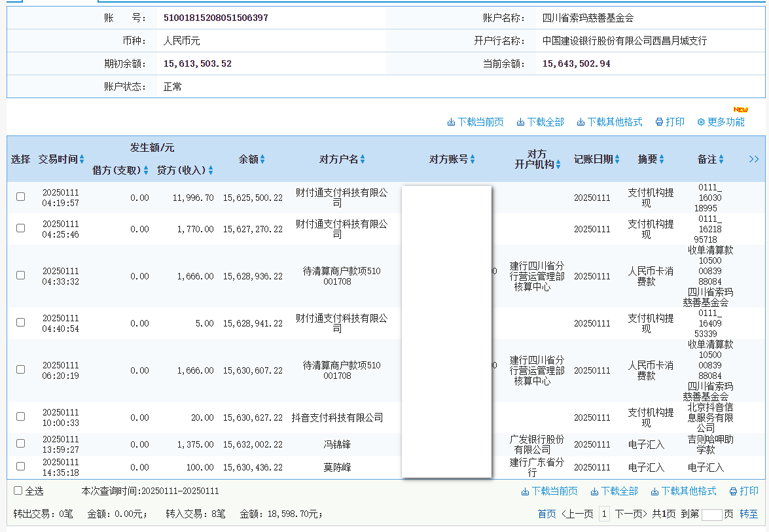Expand hidden columns with double arrow icon

point(754,159)
